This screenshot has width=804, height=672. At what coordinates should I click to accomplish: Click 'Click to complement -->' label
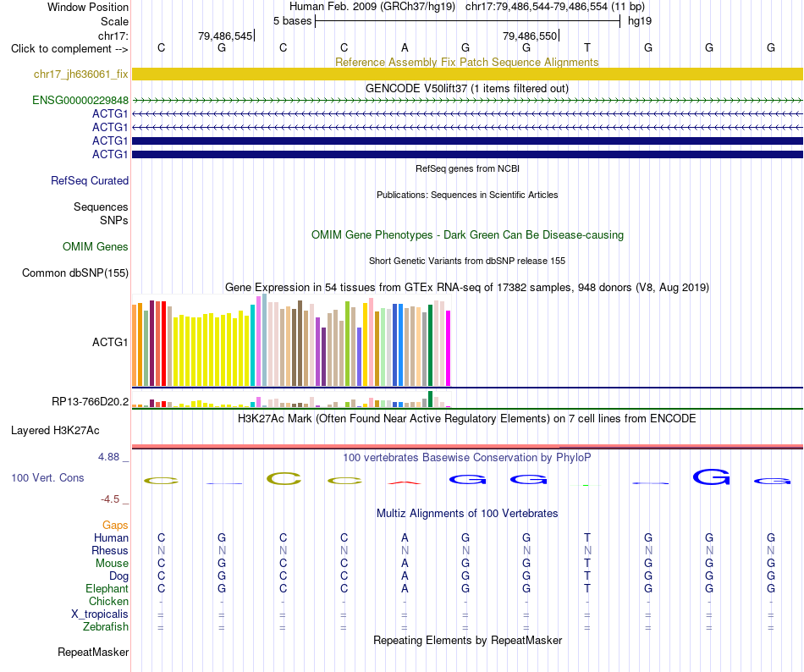point(69,49)
